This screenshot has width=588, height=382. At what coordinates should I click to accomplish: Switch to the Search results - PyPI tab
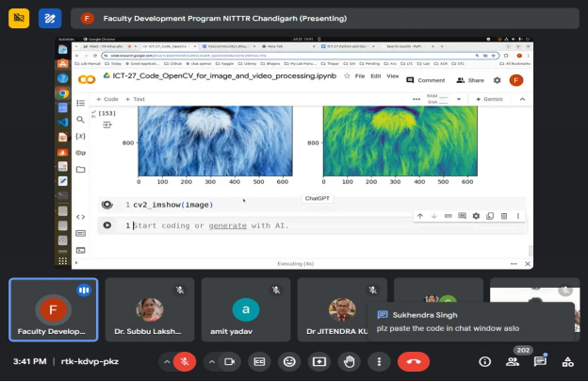404,46
